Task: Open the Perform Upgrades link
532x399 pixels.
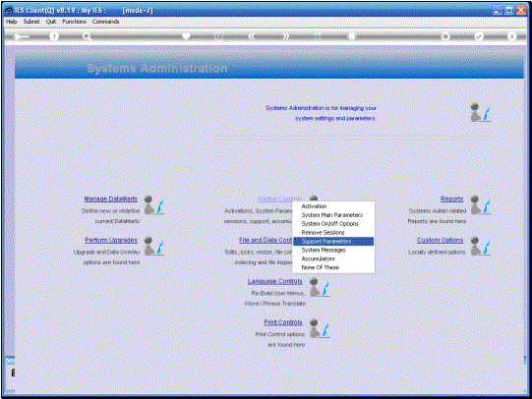Action: click(x=111, y=240)
